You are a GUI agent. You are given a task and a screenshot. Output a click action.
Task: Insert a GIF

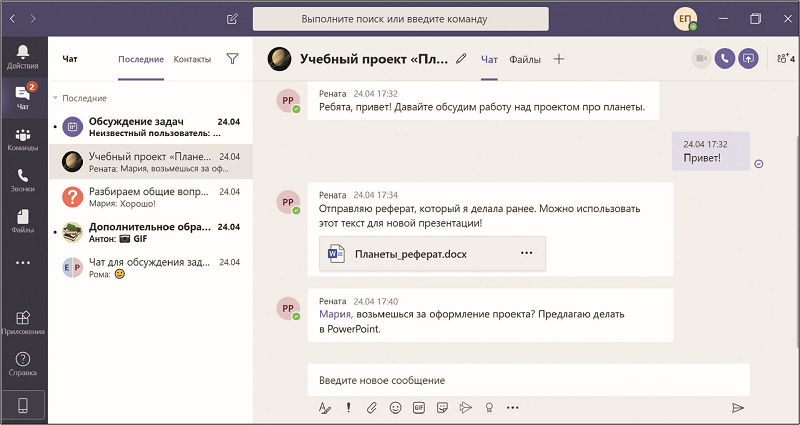[x=419, y=407]
